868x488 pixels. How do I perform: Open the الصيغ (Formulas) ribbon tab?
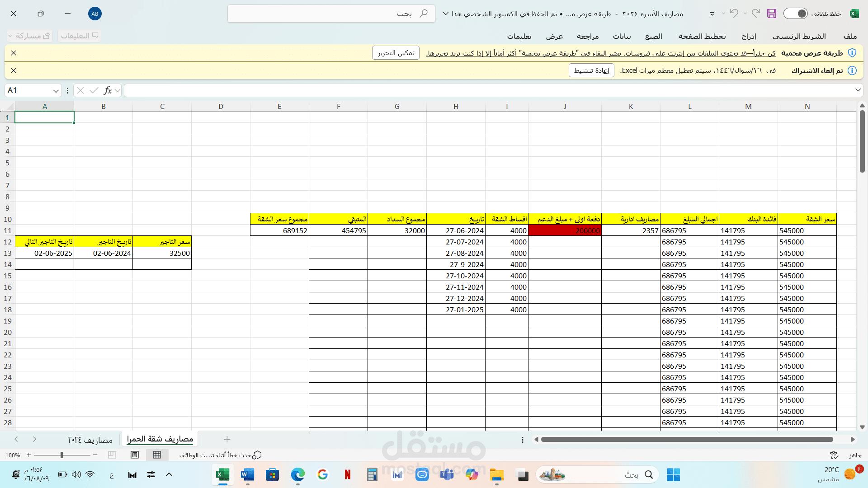click(654, 36)
